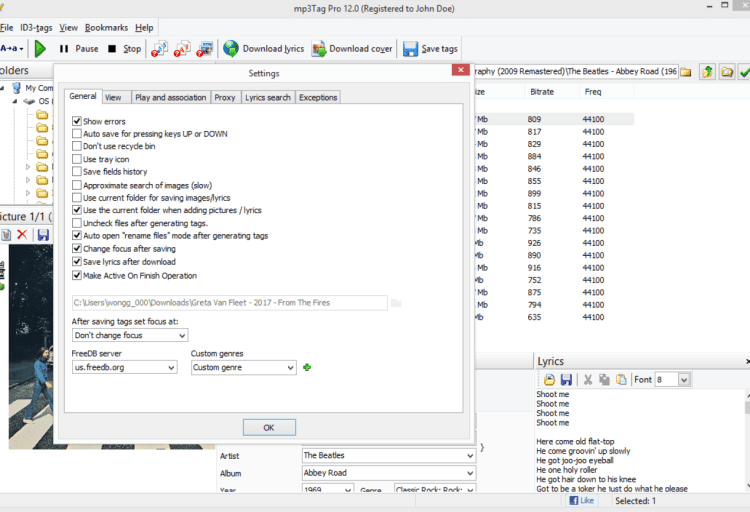Start playback with the green play icon
Viewport: 750px width, 512px height.
coord(41,48)
